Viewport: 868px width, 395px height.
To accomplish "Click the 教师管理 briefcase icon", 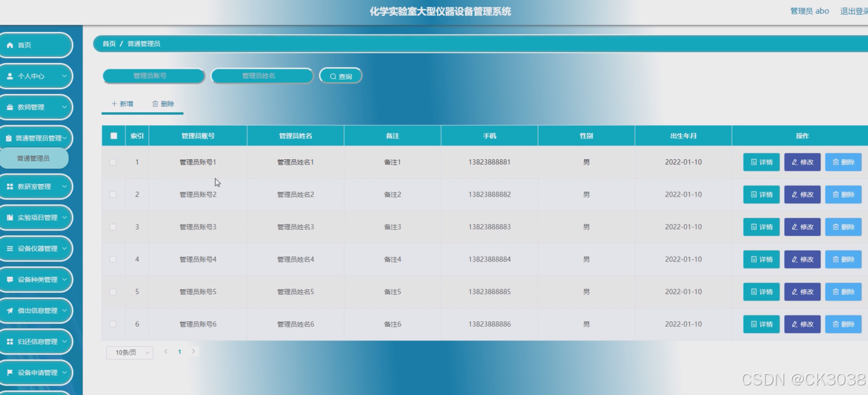I will click(x=10, y=107).
